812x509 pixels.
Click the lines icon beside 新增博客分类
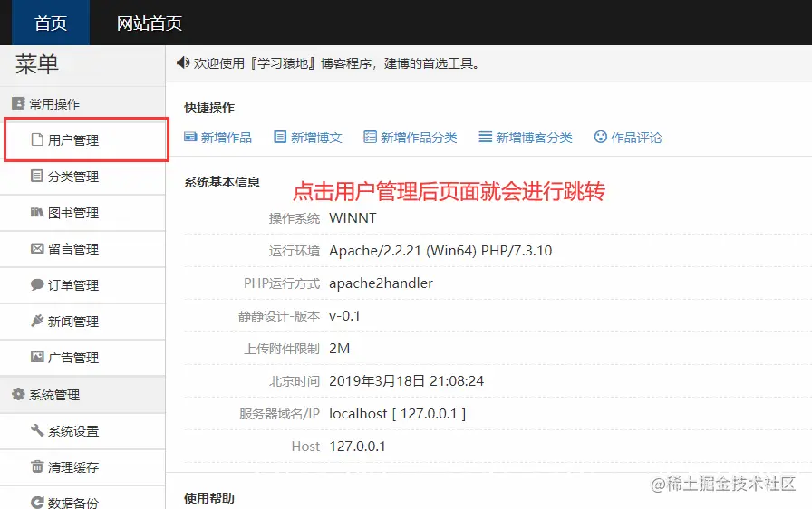click(485, 137)
